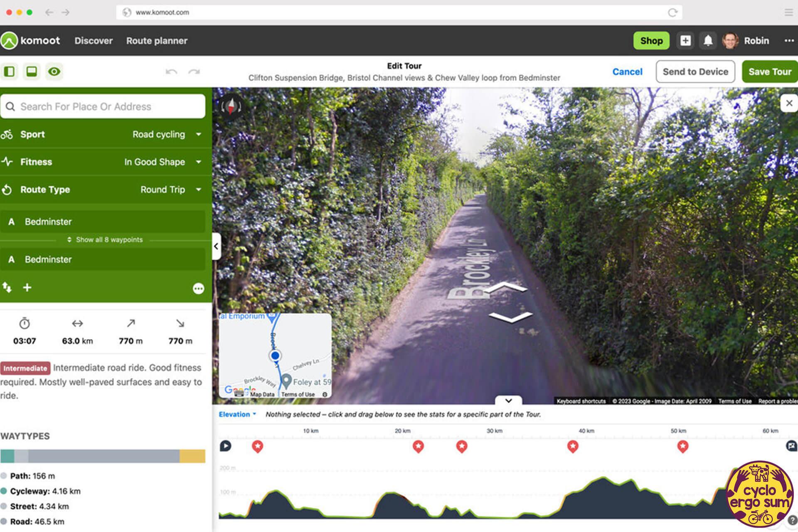Click the uphill elevation arrow icon
Screen dimensions: 798x532
(131, 323)
